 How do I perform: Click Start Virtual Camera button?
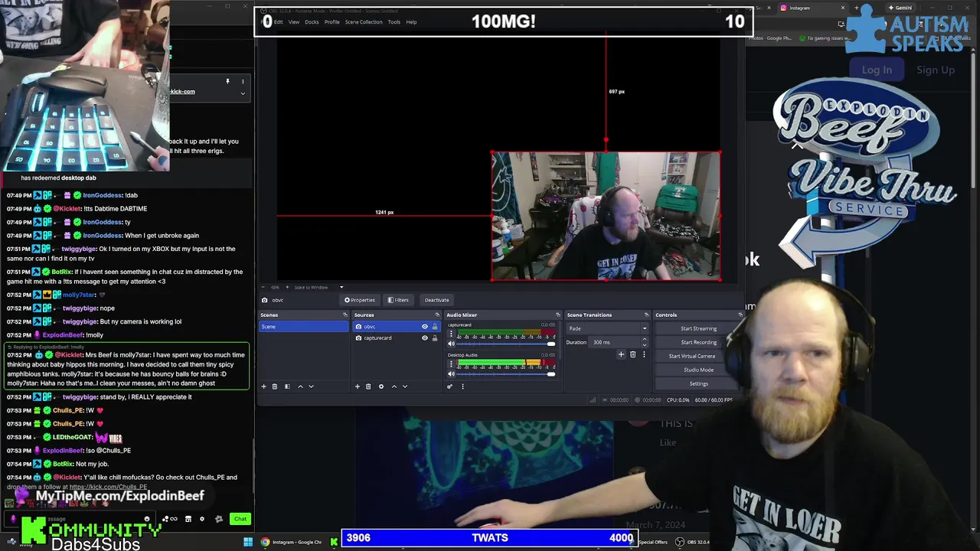click(x=691, y=356)
